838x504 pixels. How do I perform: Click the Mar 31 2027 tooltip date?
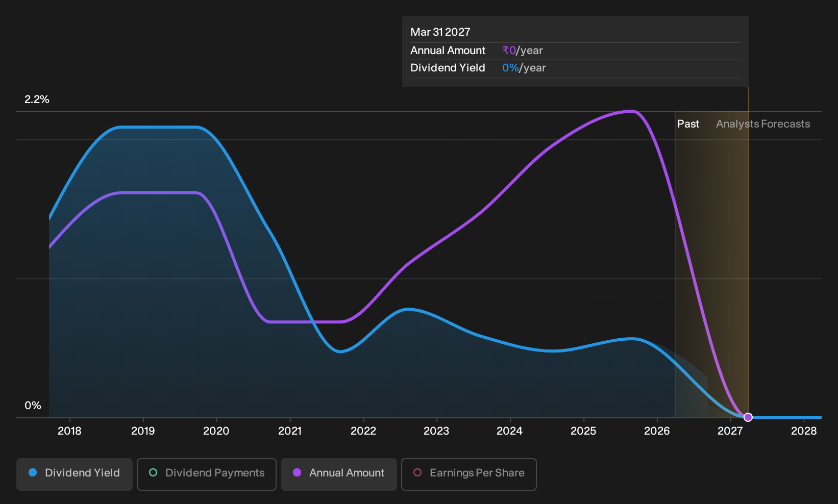[x=440, y=32]
